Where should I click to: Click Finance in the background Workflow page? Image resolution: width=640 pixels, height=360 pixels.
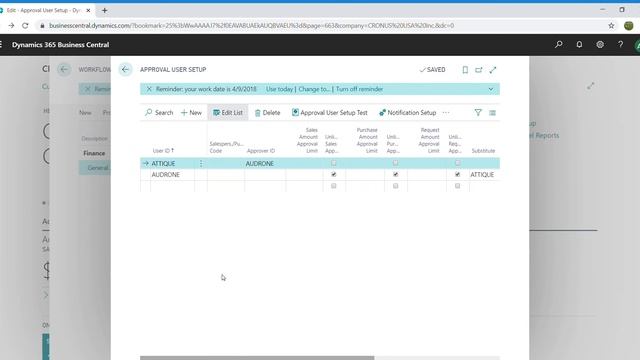(x=94, y=153)
